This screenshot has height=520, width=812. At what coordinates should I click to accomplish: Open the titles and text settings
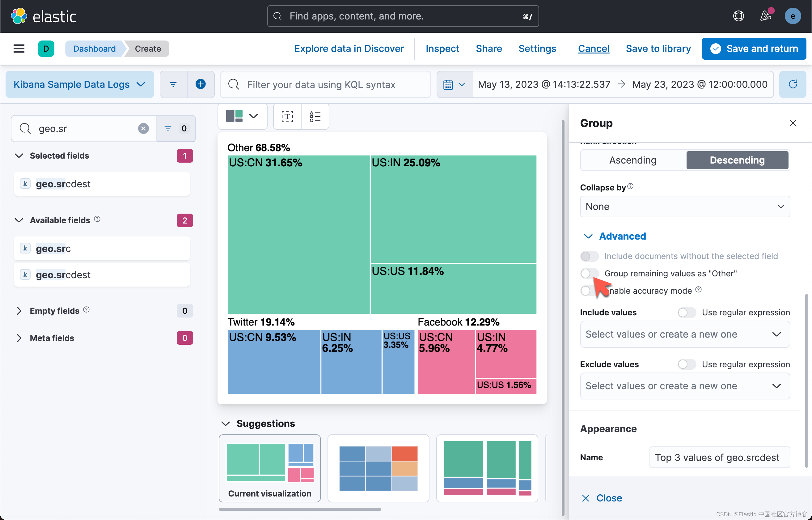287,117
